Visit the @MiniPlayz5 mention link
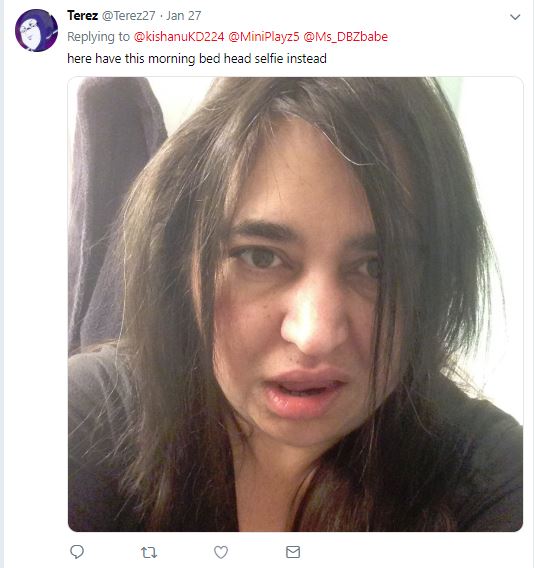 (x=264, y=37)
